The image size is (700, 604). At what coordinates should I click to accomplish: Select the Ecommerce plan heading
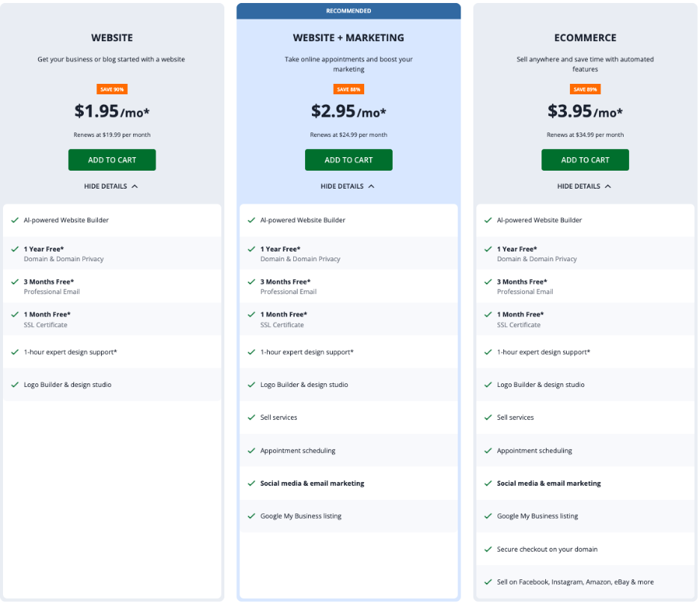pyautogui.click(x=585, y=37)
